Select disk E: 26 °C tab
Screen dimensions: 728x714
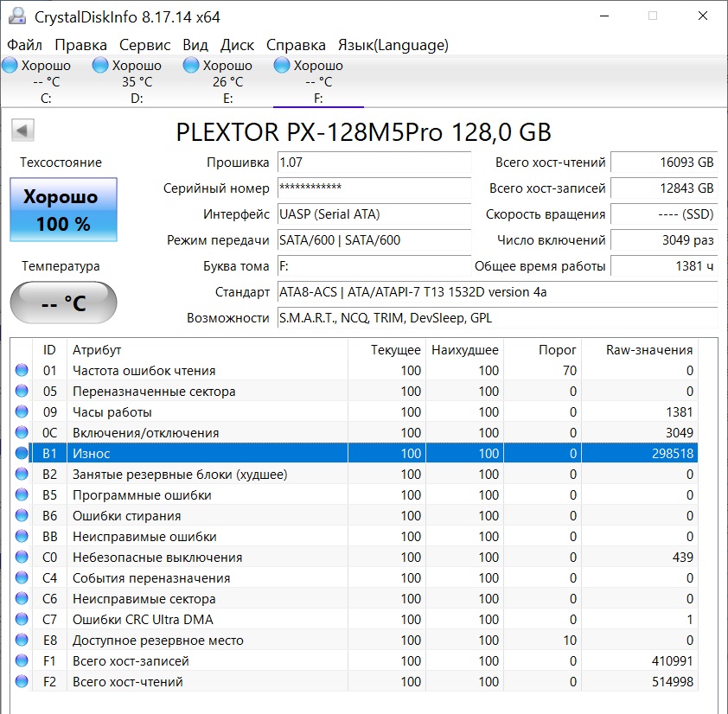coord(227,81)
